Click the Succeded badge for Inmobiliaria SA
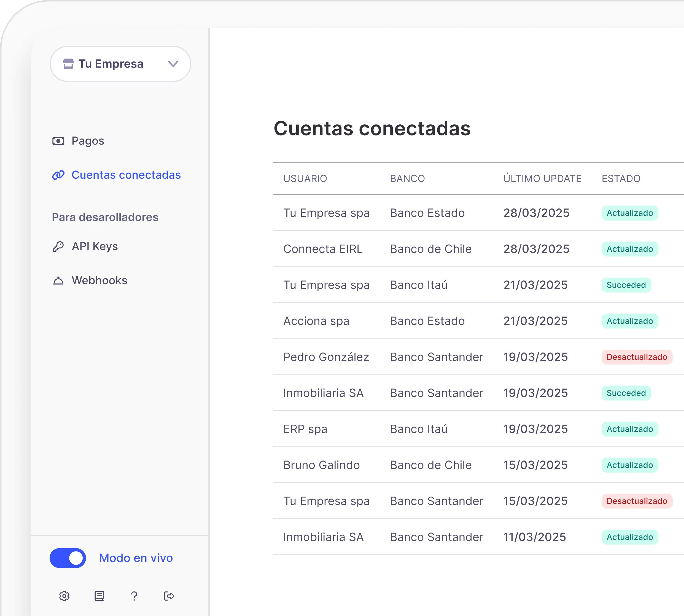Screen dimensions: 684x616 [x=626, y=393]
